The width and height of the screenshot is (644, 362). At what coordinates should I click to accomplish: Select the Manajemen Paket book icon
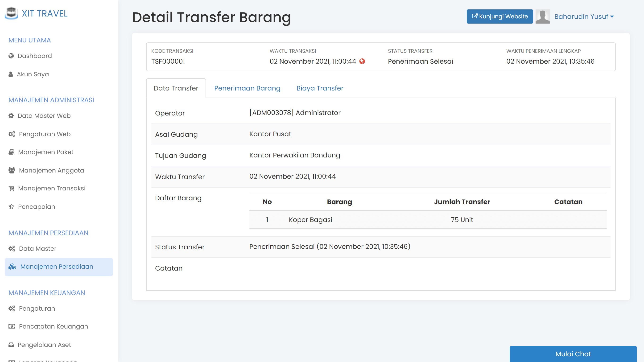point(11,152)
